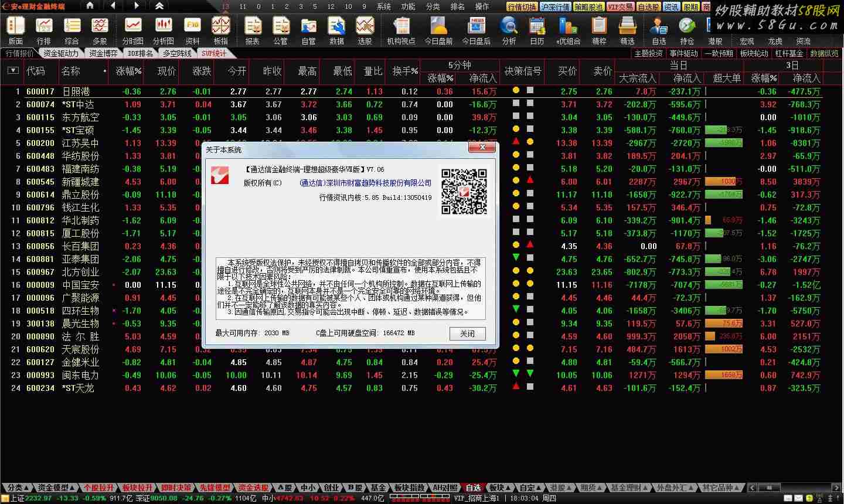844x504 pixels.
Task: Open the 分析图 candlestick chart icon
Action: [x=164, y=30]
